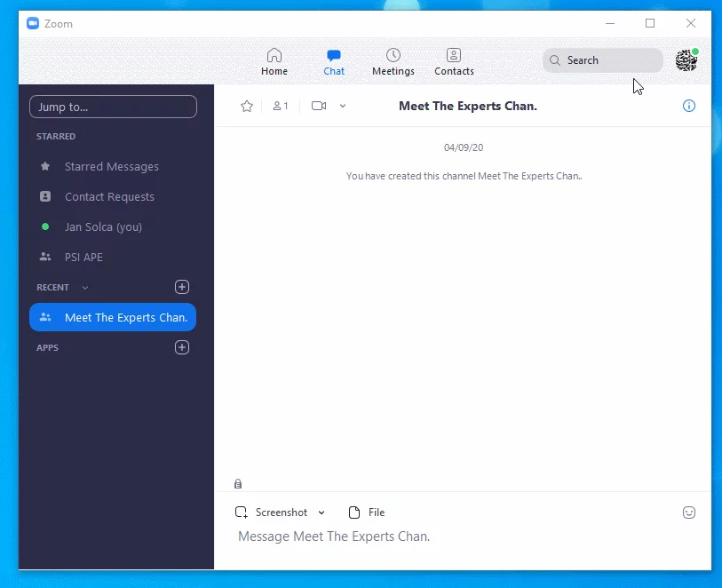Open the channel members count icon
The height and width of the screenshot is (588, 722).
click(281, 106)
